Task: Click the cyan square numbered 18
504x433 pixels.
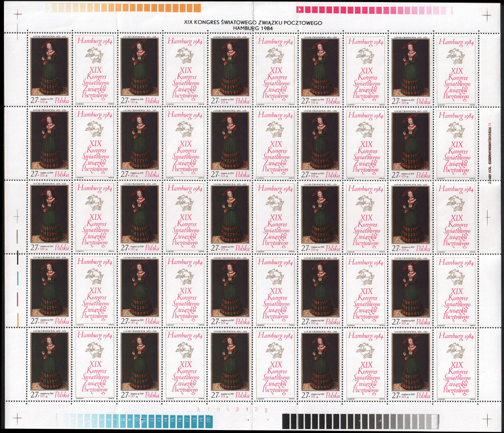Action: (x=194, y=421)
